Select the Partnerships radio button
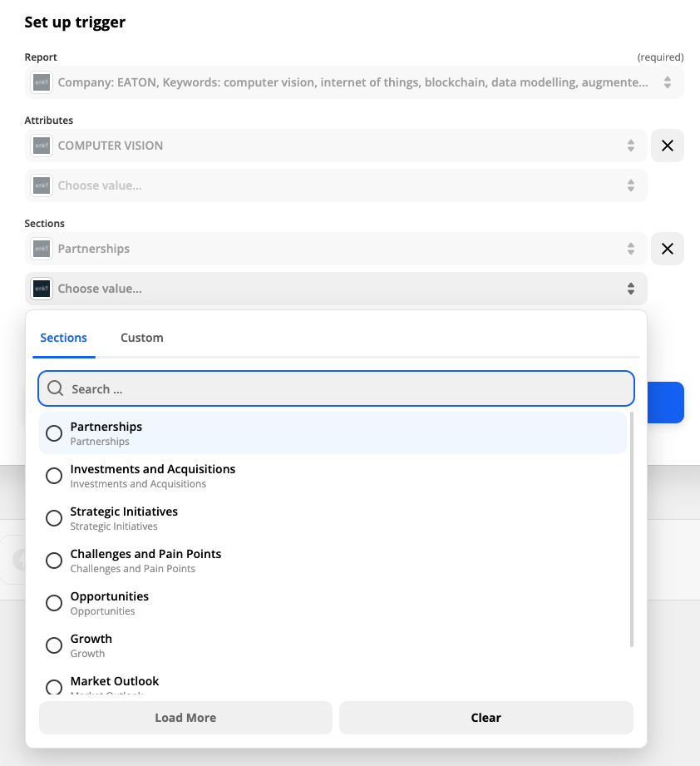 click(x=54, y=433)
